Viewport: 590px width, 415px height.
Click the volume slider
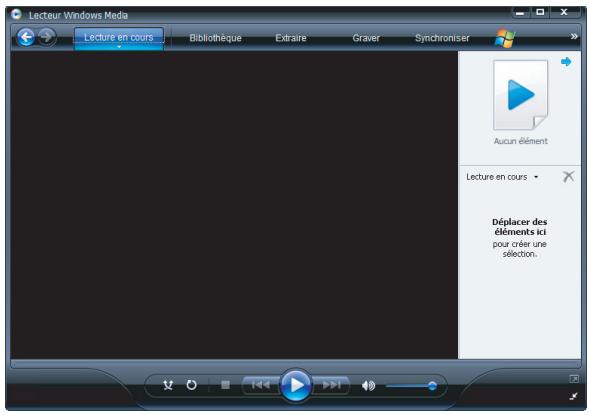[411, 386]
